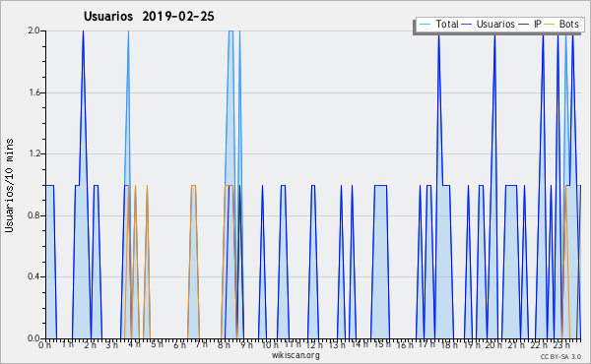
Task: Click the orange Bots legend line
Action: point(550,25)
